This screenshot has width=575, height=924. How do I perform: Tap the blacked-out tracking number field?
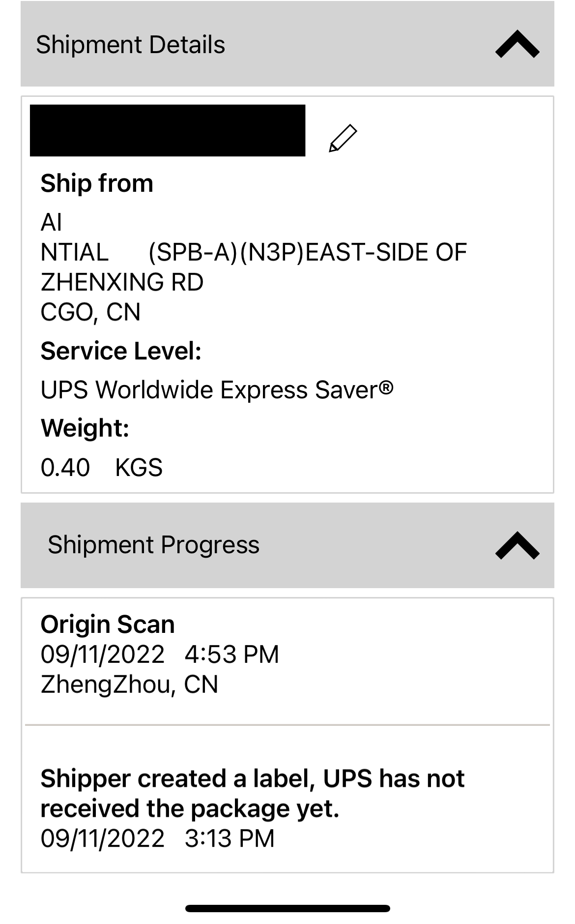click(x=168, y=131)
